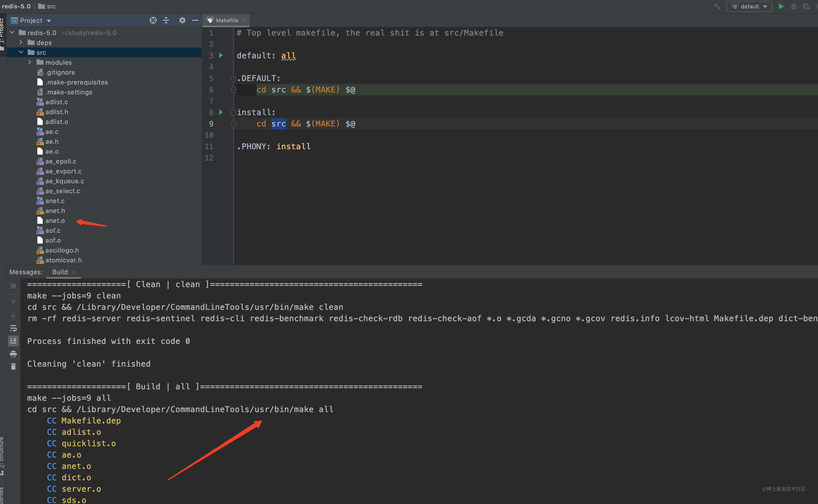Expand the modules folder
The height and width of the screenshot is (504, 818).
(x=30, y=62)
